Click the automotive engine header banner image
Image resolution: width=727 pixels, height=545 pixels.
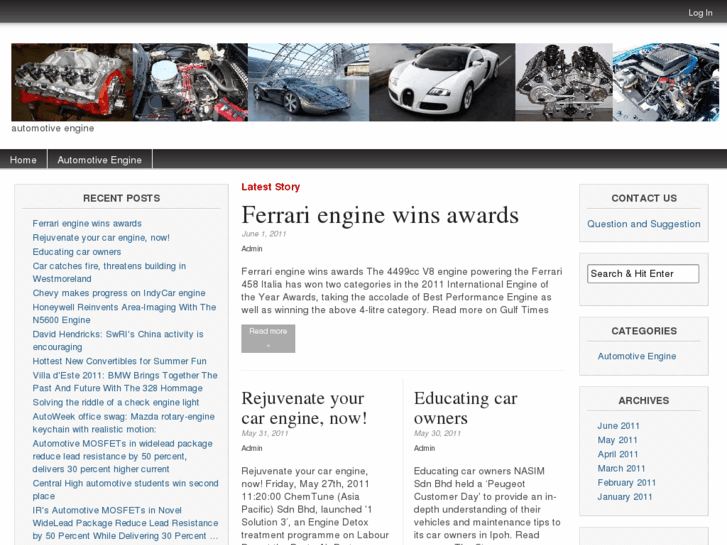pyautogui.click(x=365, y=82)
